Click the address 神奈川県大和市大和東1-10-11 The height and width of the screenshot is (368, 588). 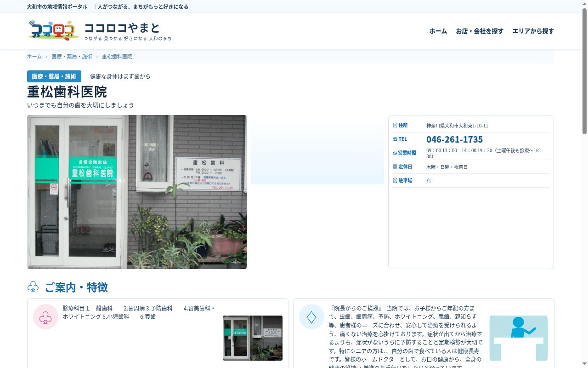(457, 126)
